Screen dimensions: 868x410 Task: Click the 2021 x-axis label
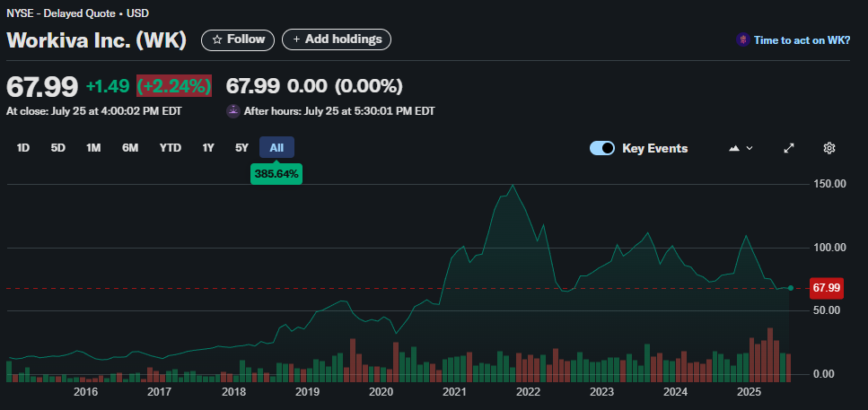(454, 392)
